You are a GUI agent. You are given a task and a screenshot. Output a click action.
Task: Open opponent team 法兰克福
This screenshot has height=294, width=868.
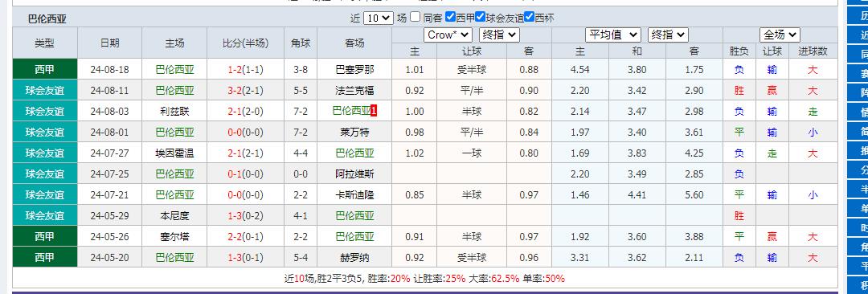(x=354, y=91)
